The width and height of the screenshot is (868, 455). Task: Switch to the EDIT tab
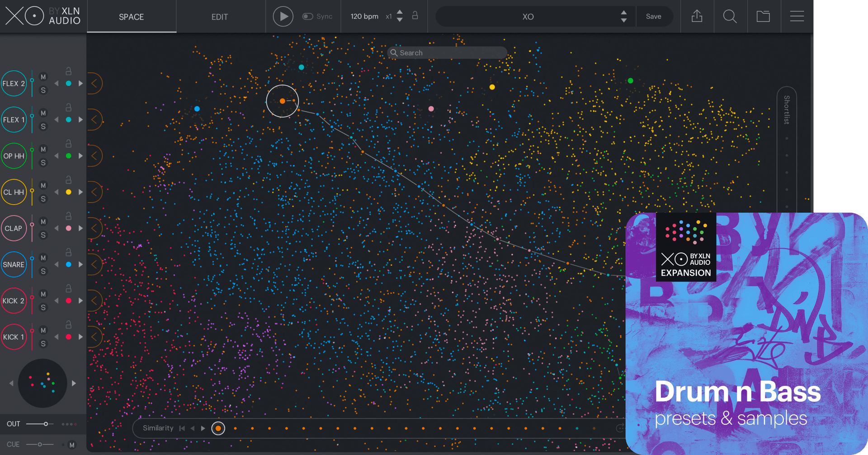pyautogui.click(x=220, y=17)
